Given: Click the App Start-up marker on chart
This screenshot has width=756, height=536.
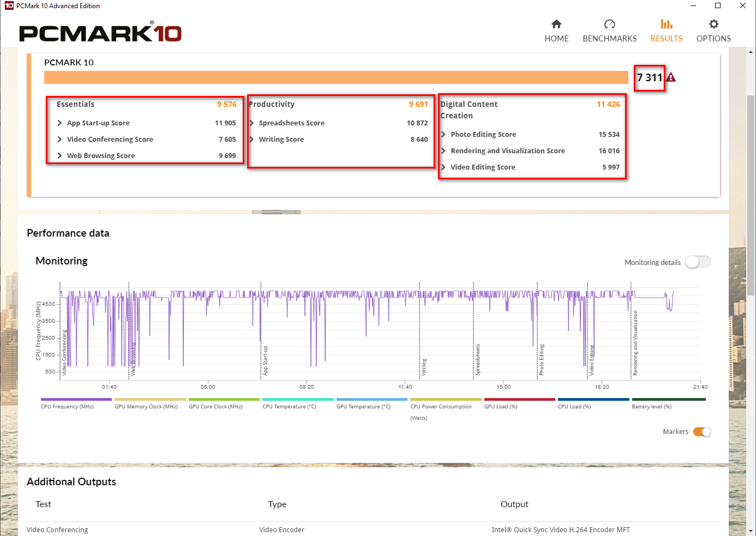Looking at the screenshot, I should coord(266,360).
